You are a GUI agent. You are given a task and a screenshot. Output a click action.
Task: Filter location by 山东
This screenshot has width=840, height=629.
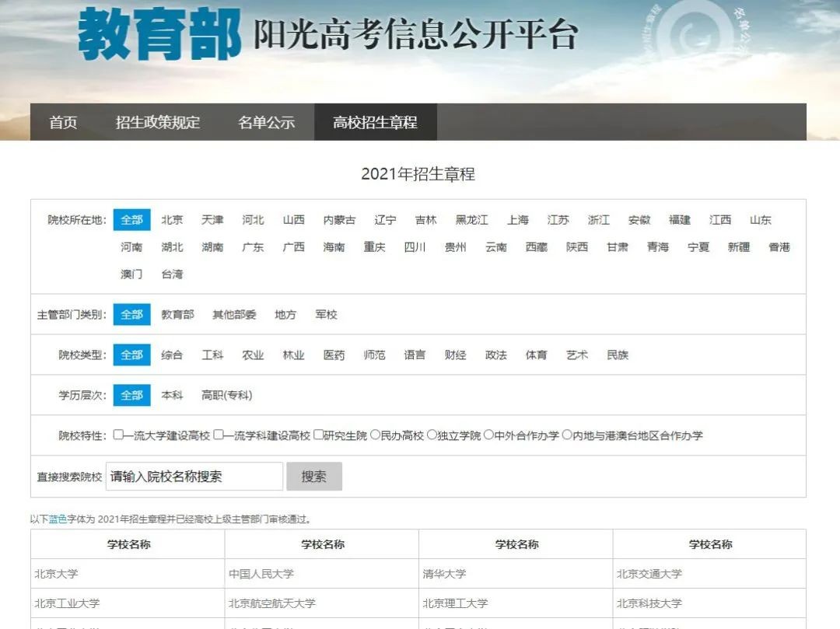click(x=760, y=220)
